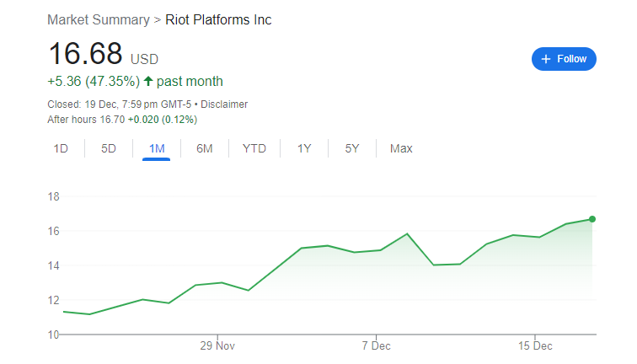Click the 7 Dec date label

point(376,345)
